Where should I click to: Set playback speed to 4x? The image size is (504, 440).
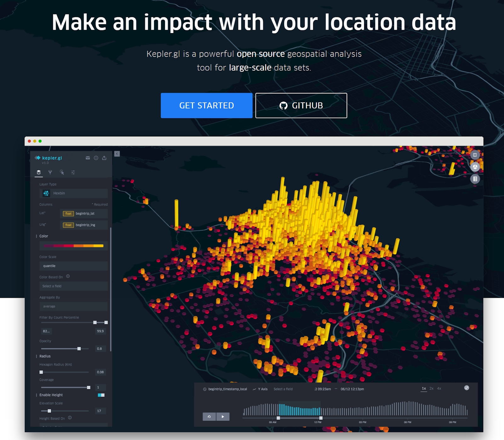coord(439,389)
